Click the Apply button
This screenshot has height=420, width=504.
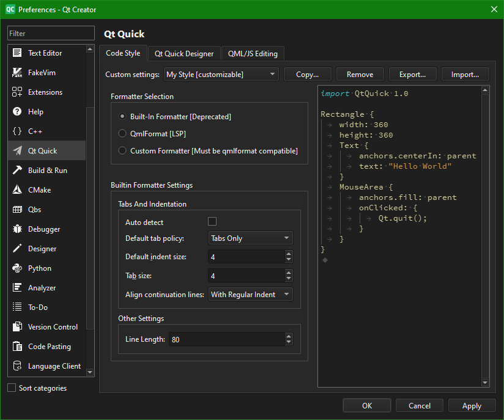472,405
